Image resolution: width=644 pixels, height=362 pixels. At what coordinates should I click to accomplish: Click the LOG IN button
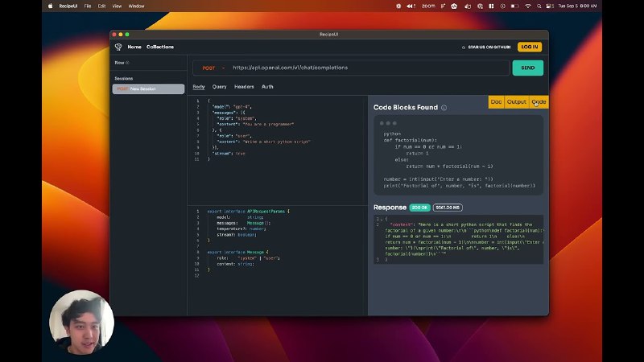pos(530,47)
